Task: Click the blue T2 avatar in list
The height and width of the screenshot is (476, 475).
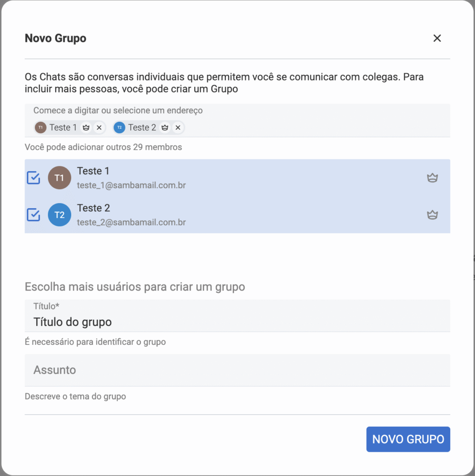Action: coord(59,215)
